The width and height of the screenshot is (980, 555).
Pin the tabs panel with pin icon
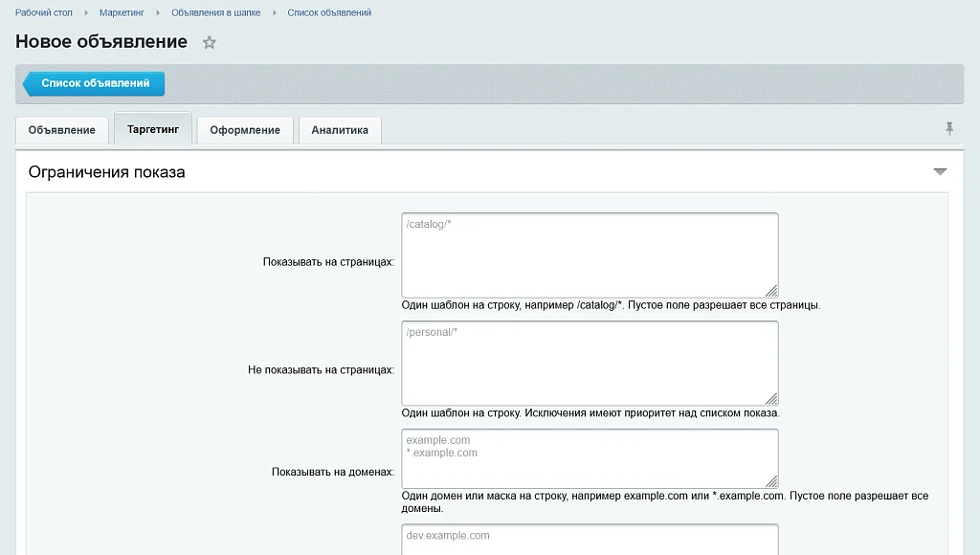click(949, 129)
